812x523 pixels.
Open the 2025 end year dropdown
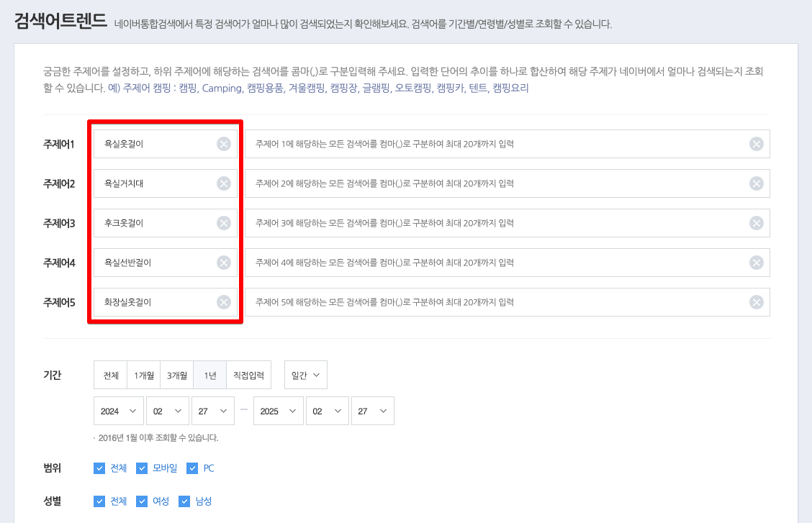coord(278,411)
